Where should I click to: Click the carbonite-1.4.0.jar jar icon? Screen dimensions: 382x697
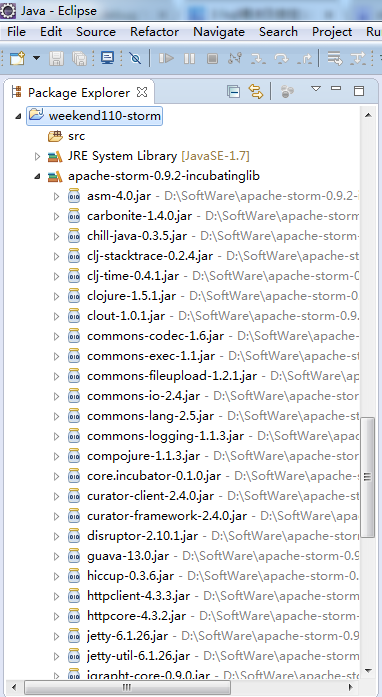pos(74,216)
